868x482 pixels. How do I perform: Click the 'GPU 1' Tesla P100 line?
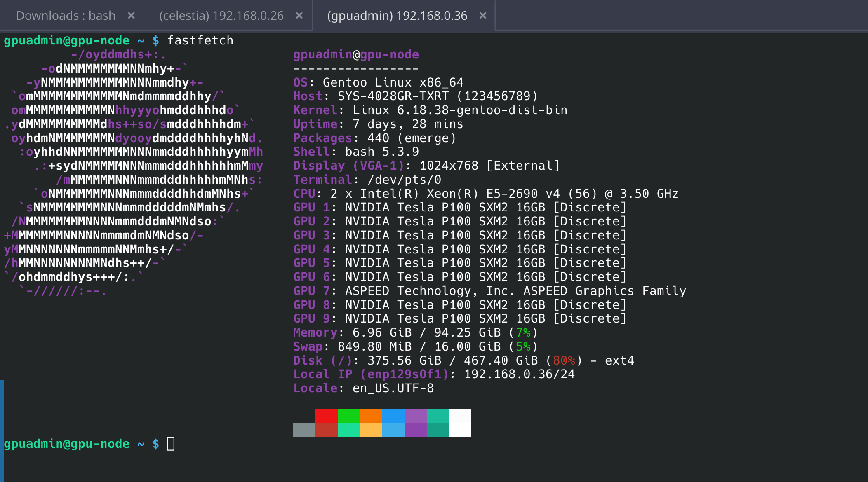point(460,207)
